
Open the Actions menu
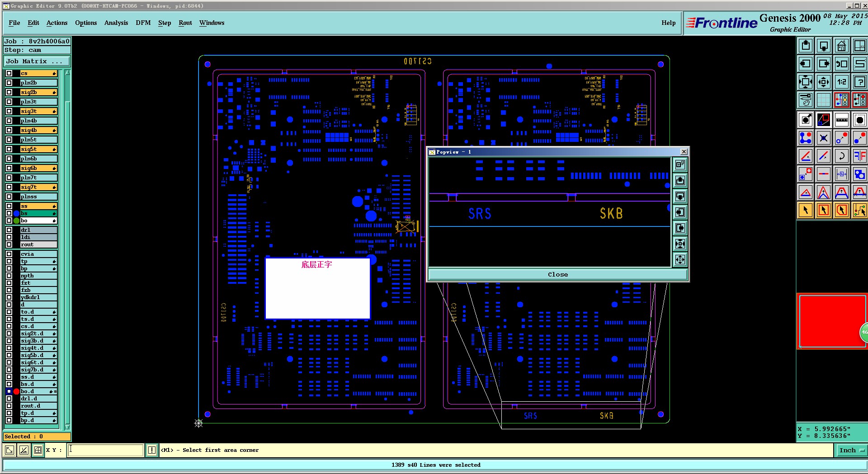(57, 23)
